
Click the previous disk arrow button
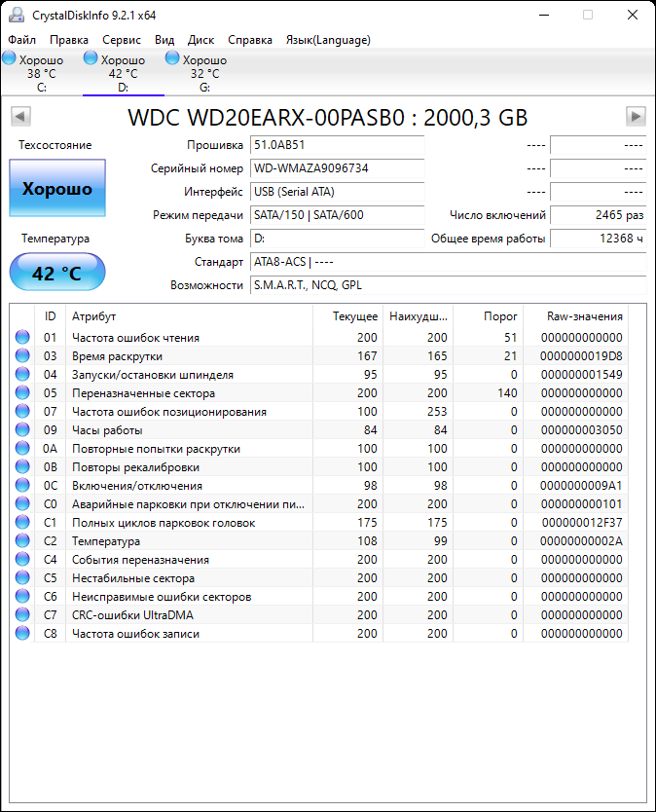21,116
